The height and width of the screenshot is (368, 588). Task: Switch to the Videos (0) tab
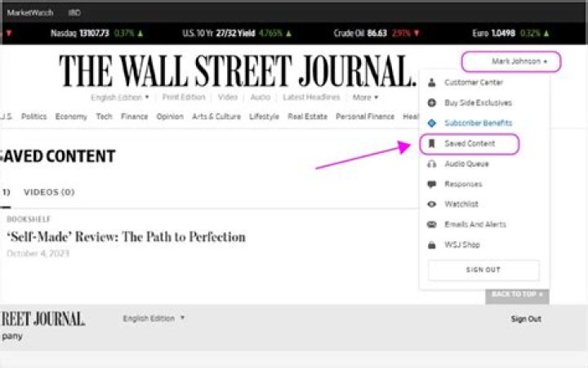pos(49,192)
